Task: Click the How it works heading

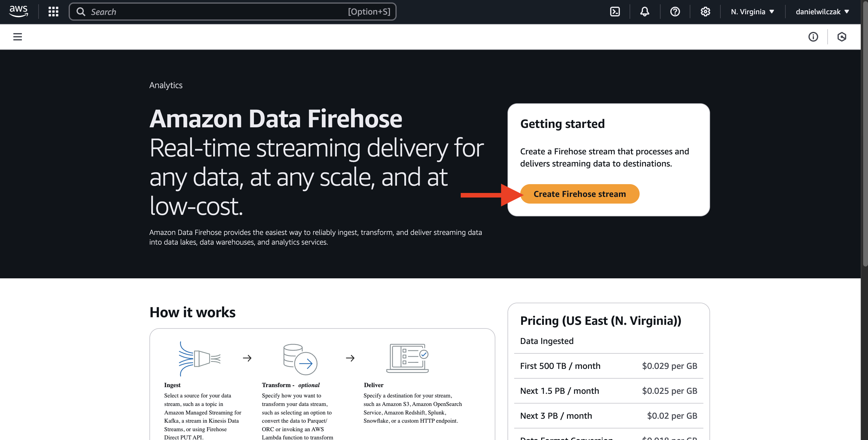Action: (193, 312)
